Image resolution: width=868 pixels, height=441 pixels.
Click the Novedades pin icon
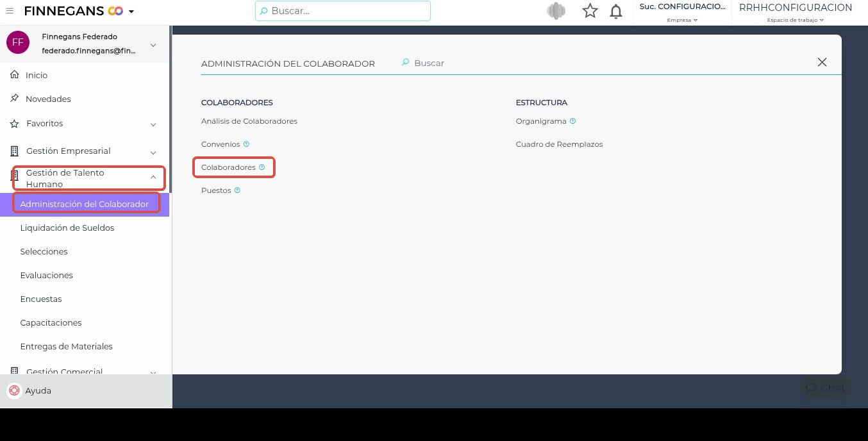click(x=15, y=99)
